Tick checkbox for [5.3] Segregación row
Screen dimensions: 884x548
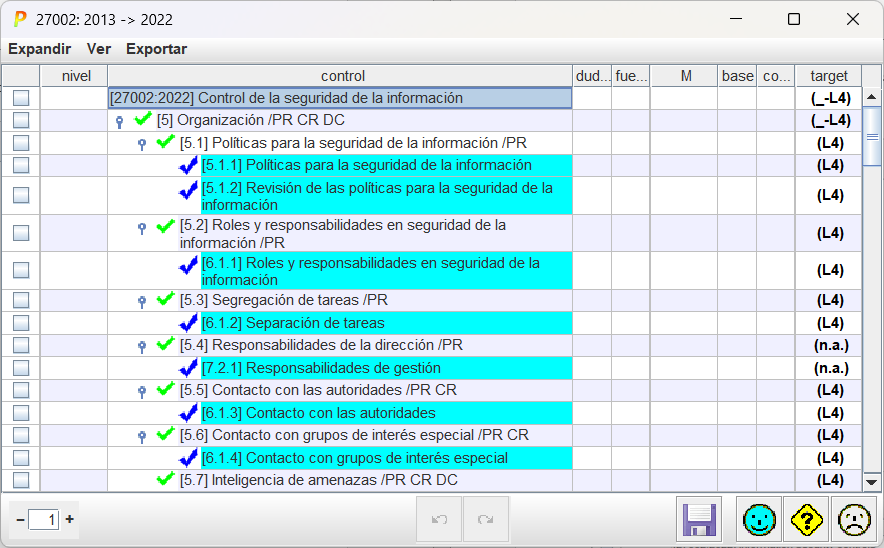point(21,300)
